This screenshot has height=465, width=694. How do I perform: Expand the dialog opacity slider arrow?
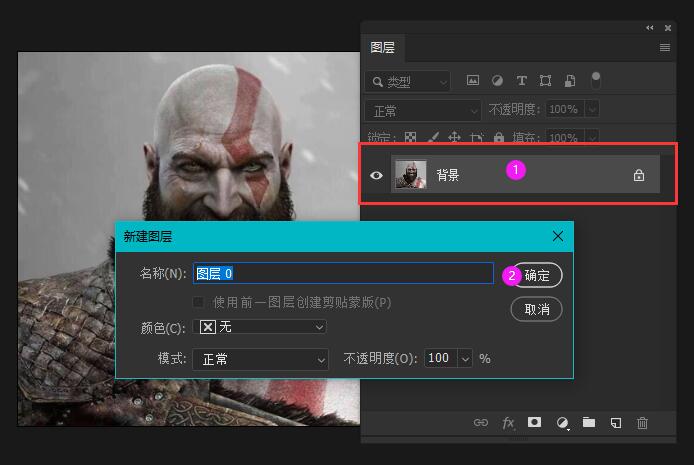[x=465, y=358]
